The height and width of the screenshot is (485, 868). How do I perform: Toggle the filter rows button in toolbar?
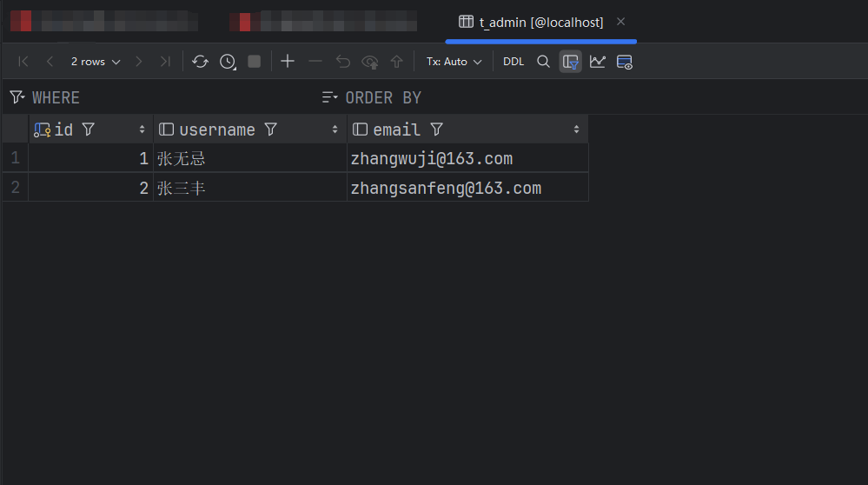[x=570, y=62]
